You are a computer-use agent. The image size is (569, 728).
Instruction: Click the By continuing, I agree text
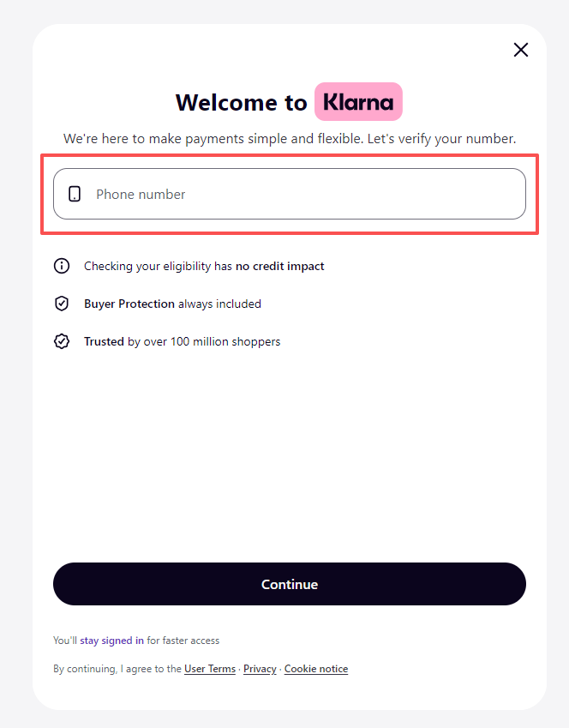(x=117, y=669)
